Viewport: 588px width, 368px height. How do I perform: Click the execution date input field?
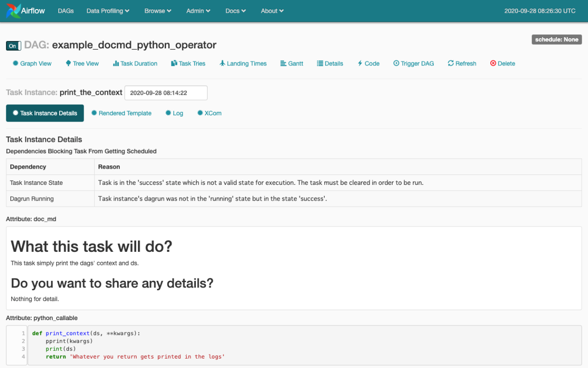[166, 93]
